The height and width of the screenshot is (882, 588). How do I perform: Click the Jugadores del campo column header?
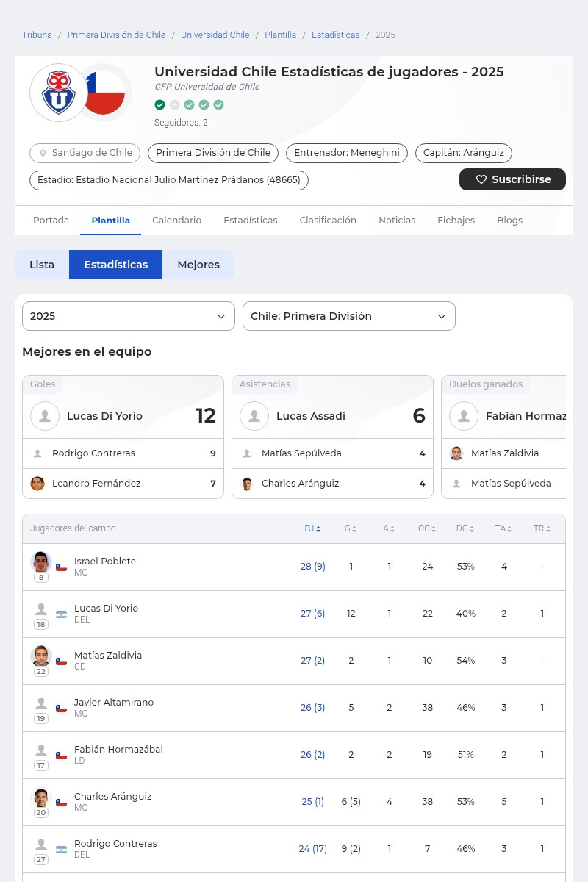73,528
